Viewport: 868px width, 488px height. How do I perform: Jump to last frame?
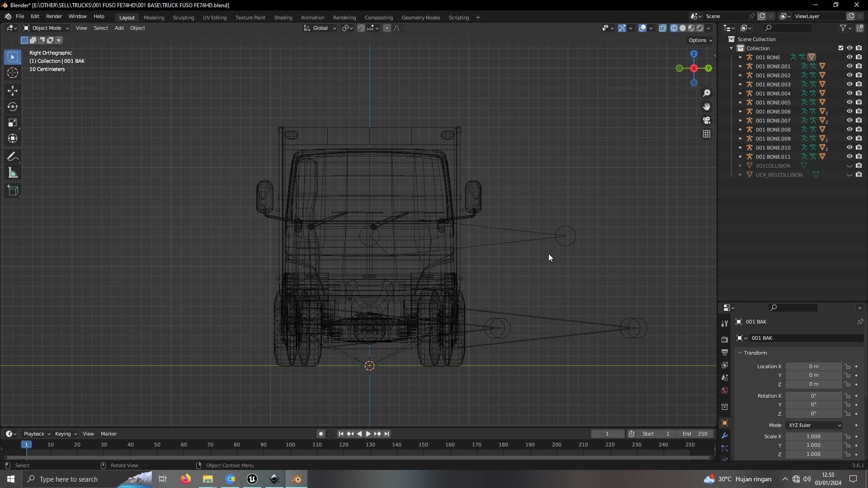pos(387,434)
